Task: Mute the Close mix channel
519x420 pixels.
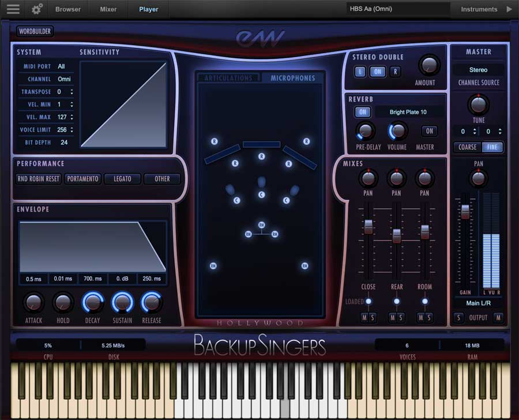Action: tap(364, 318)
